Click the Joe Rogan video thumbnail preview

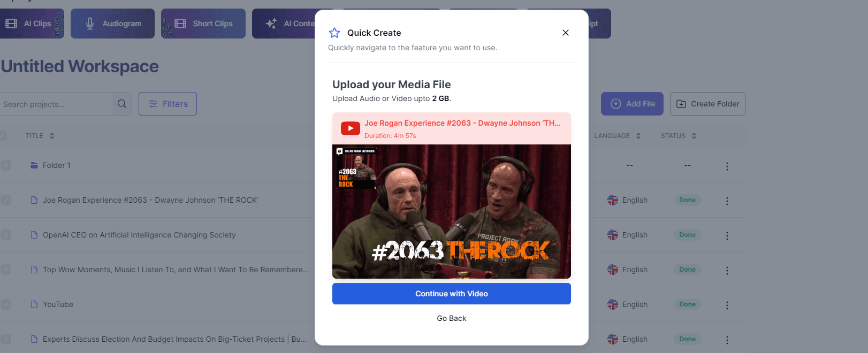(x=451, y=211)
